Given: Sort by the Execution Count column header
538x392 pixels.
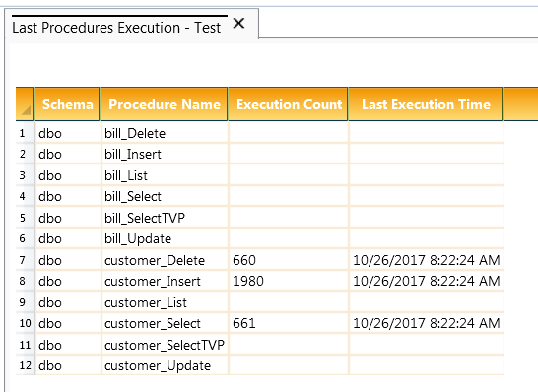Looking at the screenshot, I should coord(289,104).
